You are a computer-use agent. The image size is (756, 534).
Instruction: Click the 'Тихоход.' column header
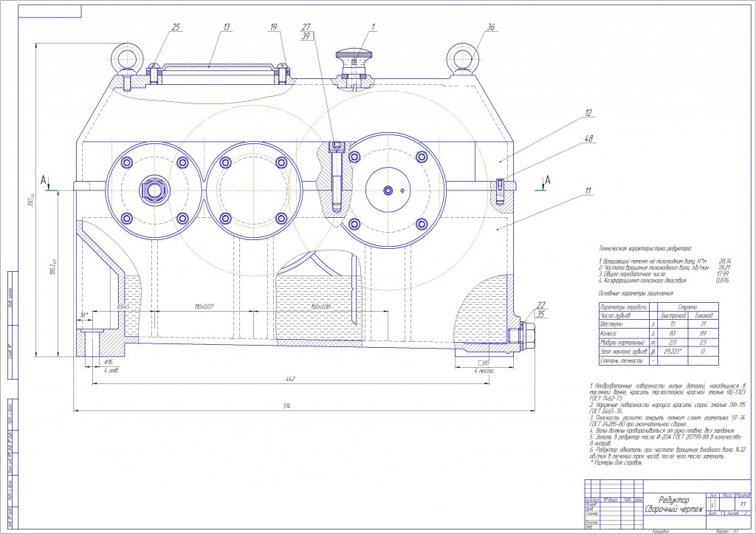pyautogui.click(x=703, y=315)
